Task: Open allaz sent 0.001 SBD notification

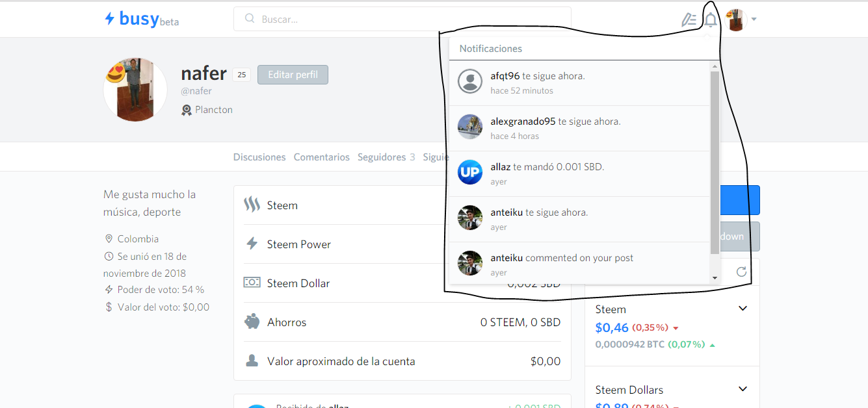Action: [579, 174]
